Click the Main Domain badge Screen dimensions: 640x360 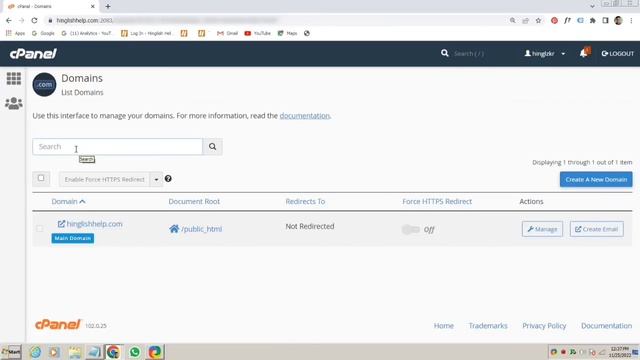pyautogui.click(x=73, y=238)
